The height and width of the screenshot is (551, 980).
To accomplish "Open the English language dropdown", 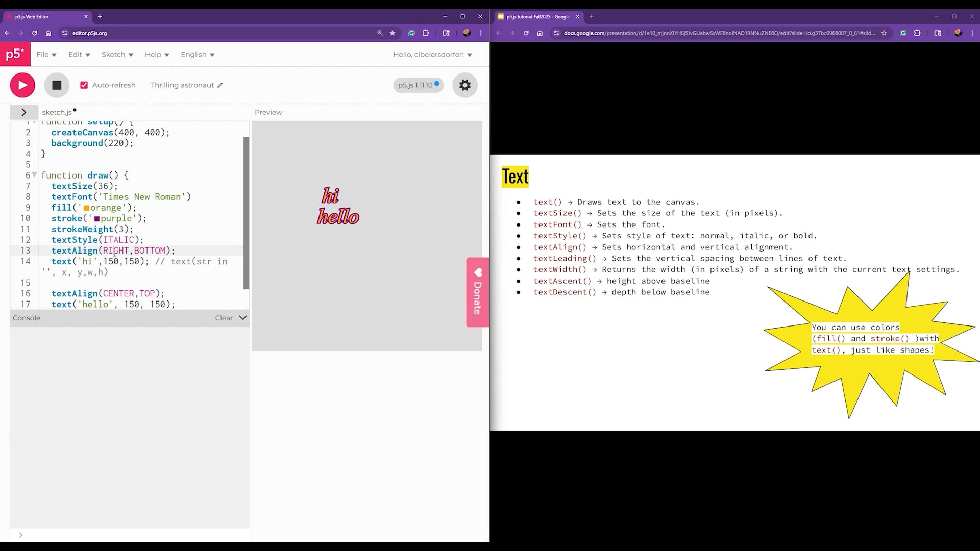I will point(198,55).
